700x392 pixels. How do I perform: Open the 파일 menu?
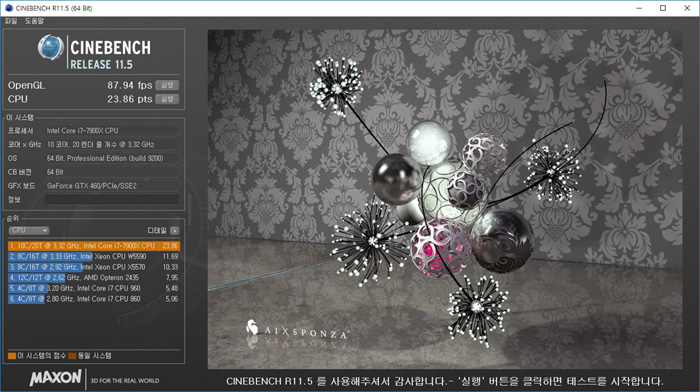coord(11,21)
